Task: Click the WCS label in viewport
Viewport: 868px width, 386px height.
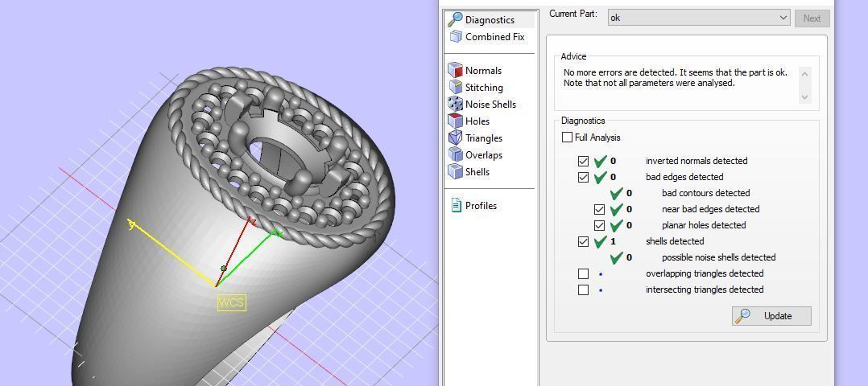Action: pyautogui.click(x=231, y=303)
